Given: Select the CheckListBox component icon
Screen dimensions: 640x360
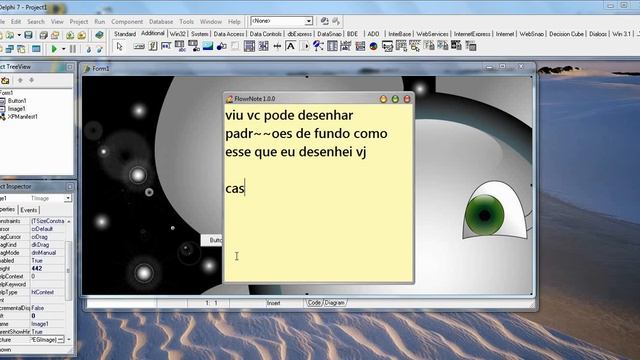Looking at the screenshot, I should click(x=263, y=46).
